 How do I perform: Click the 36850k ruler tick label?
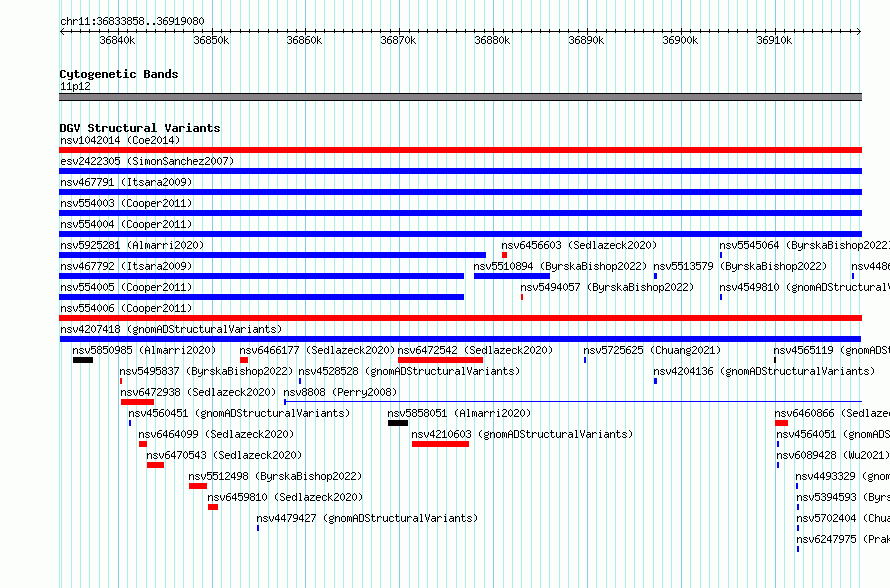[211, 40]
